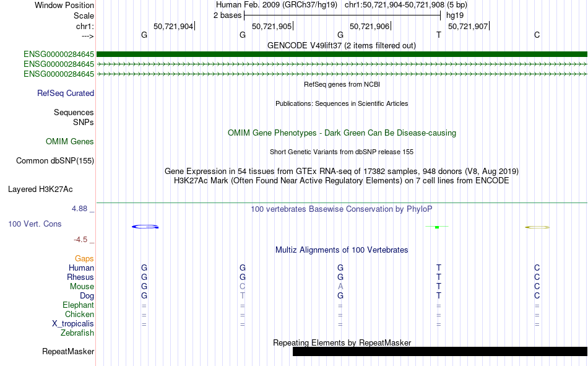
Task: Click the C base in the Rhesus alignment row
Action: (x=537, y=277)
